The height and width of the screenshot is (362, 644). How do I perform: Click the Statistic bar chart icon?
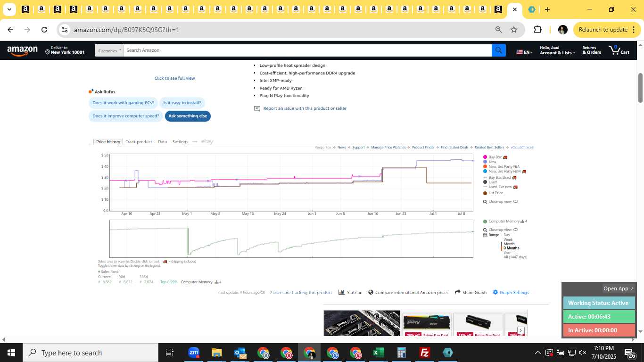coord(341,292)
